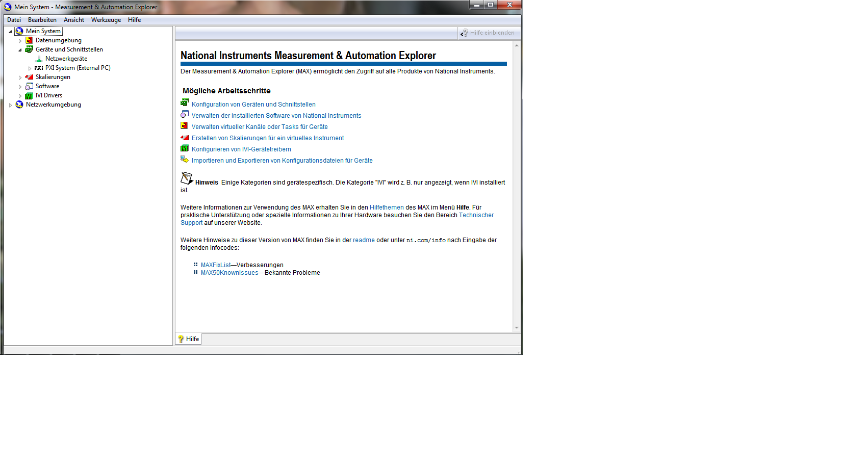This screenshot has height=468, width=868.
Task: Follow the Hilfethemen link
Action: pos(387,207)
